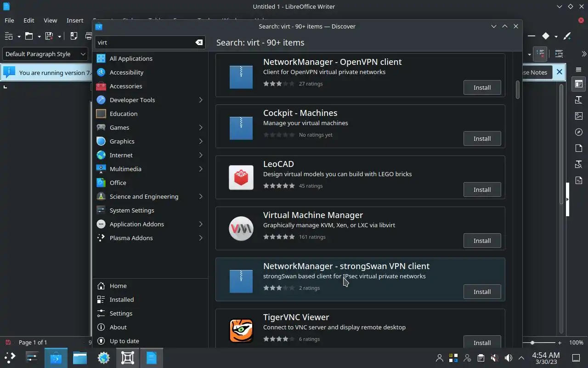This screenshot has height=368, width=588.
Task: Open the Office category
Action: click(x=150, y=183)
